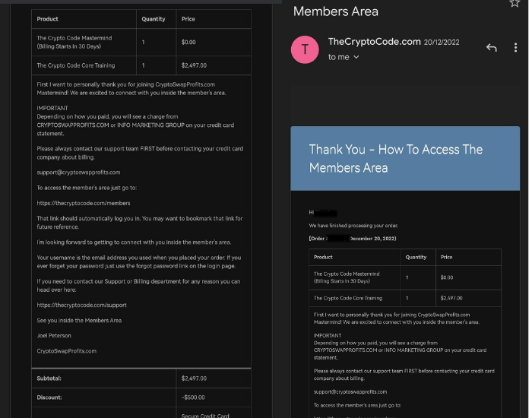Open https://thecryptocode.com/support link in left panel
Viewport: 532px width, 418px height.
click(81, 305)
